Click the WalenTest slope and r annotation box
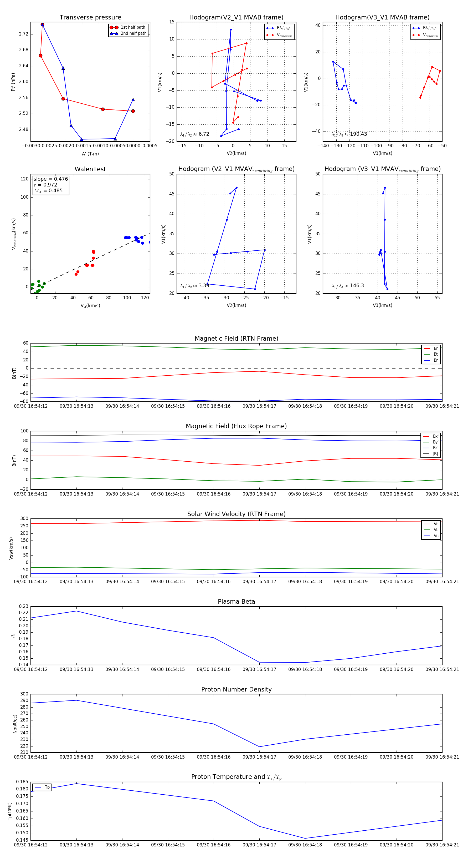Screen dimensions: 473x868 pyautogui.click(x=50, y=185)
